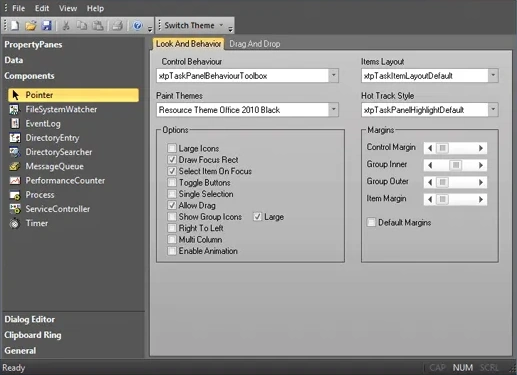Switch to Drag And Drop tab
The height and width of the screenshot is (375, 517).
tap(255, 44)
